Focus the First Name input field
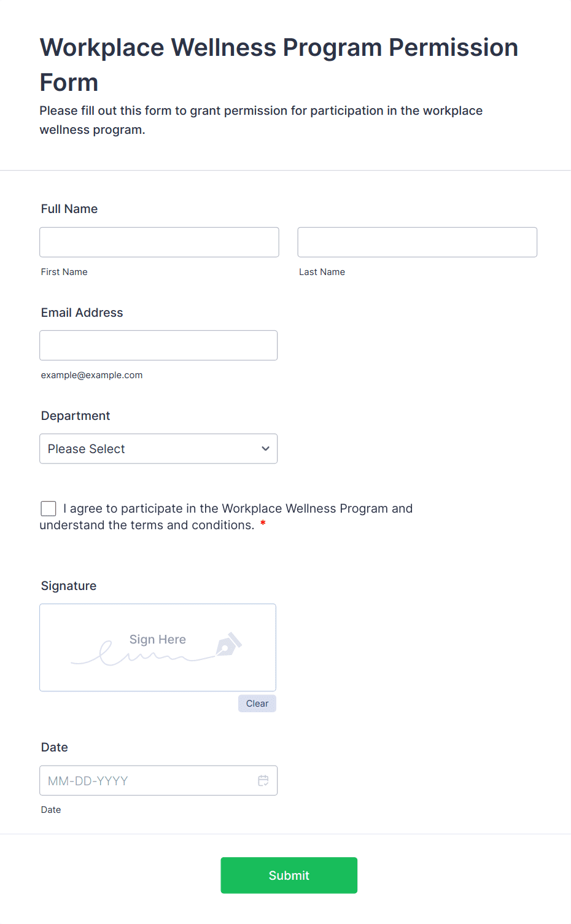 [x=159, y=242]
